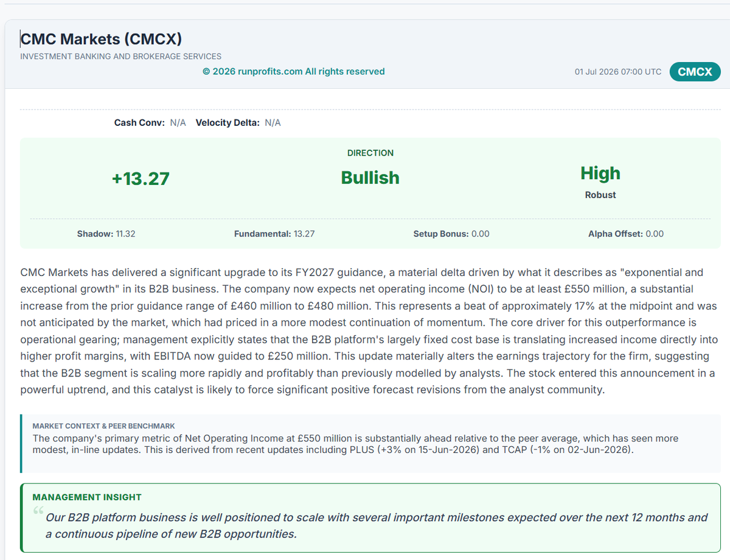Click 'Investment Banking and Brokerage Services' subtitle
Image resolution: width=730 pixels, height=560 pixels.
tap(121, 56)
